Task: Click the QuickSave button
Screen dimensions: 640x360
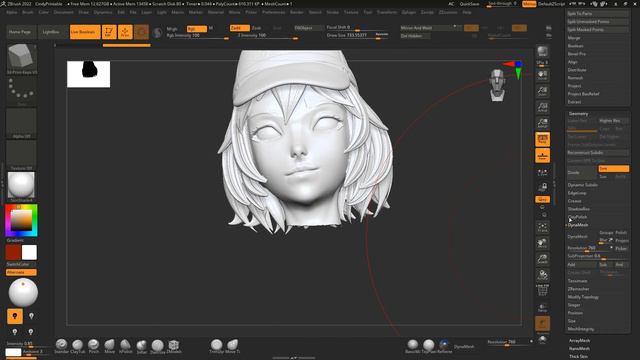Action: coord(469,4)
